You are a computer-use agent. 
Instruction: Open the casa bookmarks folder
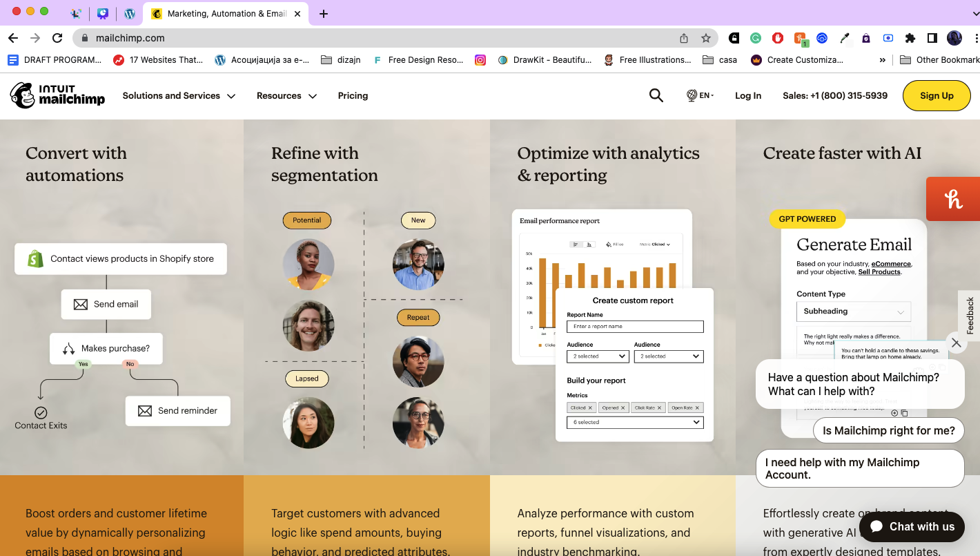click(720, 60)
